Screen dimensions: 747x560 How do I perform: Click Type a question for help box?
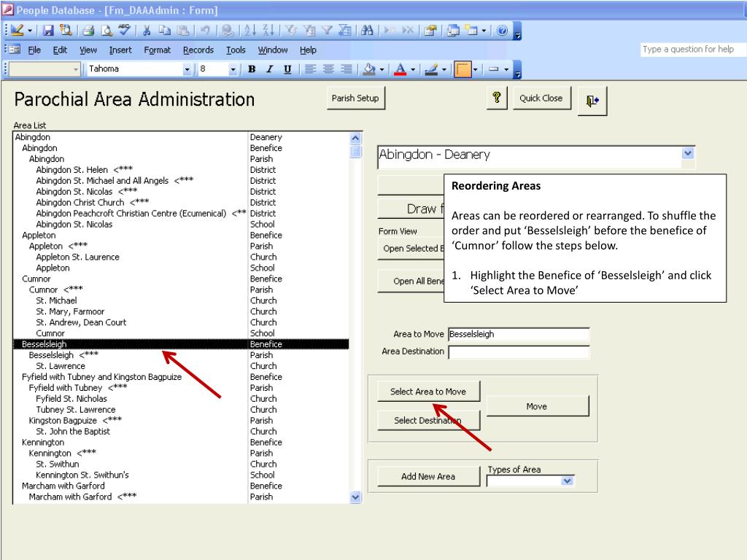coord(692,49)
